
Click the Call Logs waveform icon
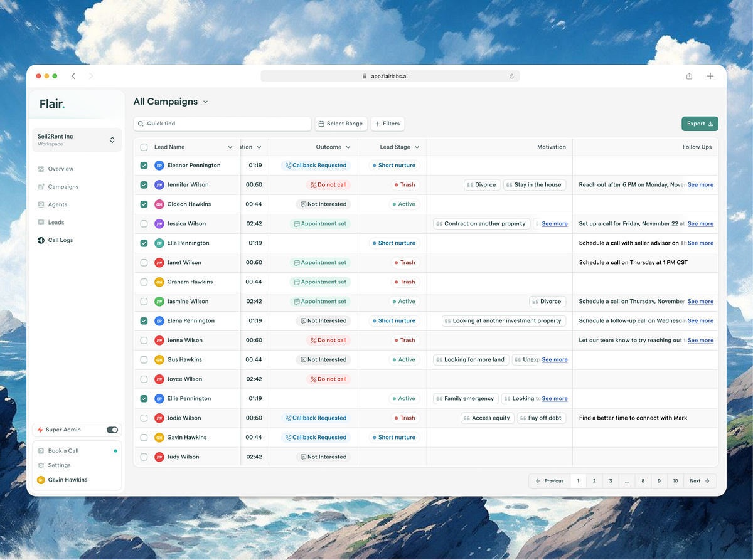(41, 240)
